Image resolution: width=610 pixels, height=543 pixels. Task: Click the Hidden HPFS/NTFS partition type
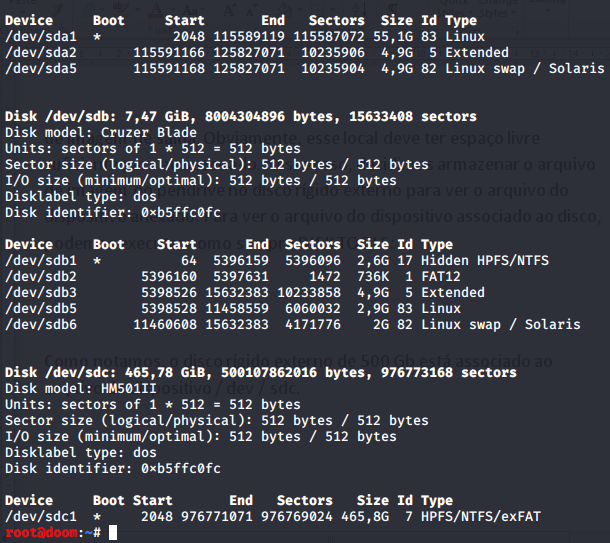(x=493, y=261)
